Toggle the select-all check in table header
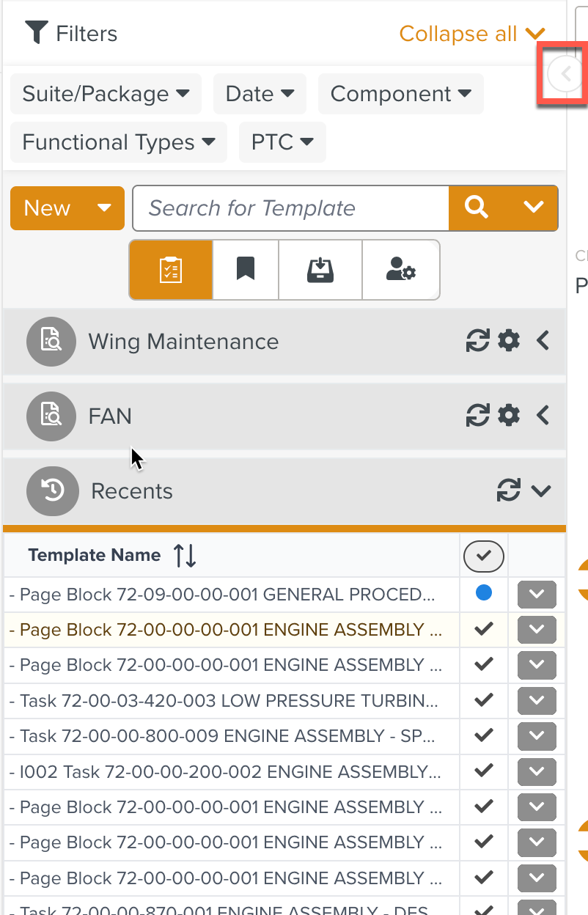Image resolution: width=588 pixels, height=915 pixels. coord(483,556)
